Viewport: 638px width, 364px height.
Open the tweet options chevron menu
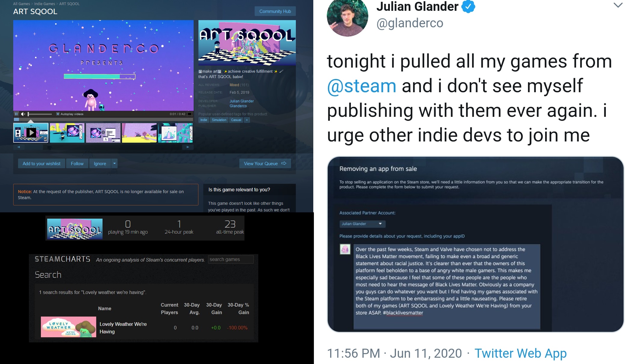pos(618,5)
